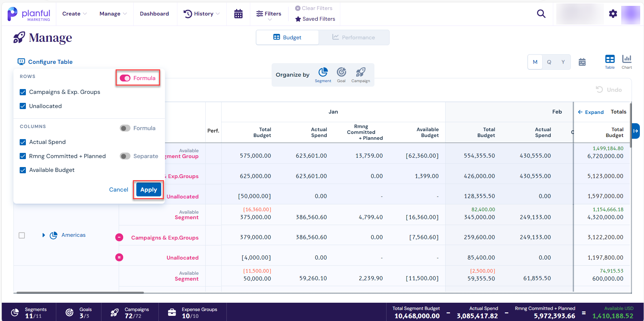The image size is (644, 321).
Task: Click the pink equals icon beside Americas Unallocated
Action: [x=119, y=257]
